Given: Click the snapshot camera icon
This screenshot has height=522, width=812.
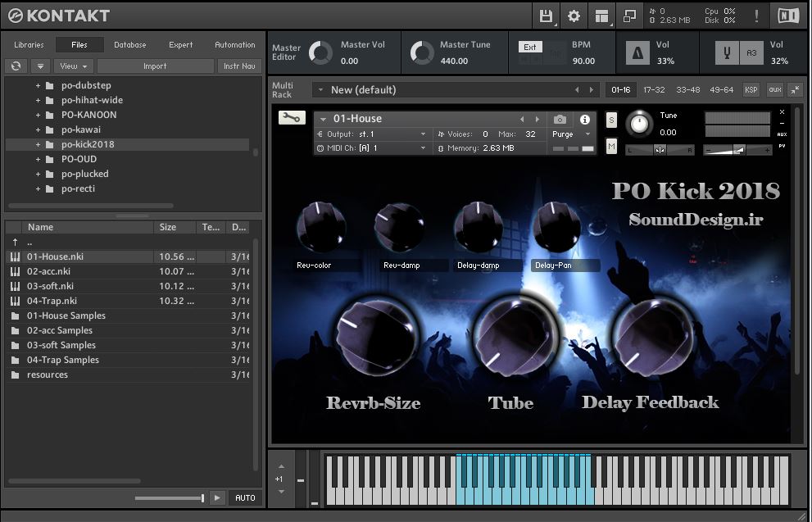Looking at the screenshot, I should (560, 120).
